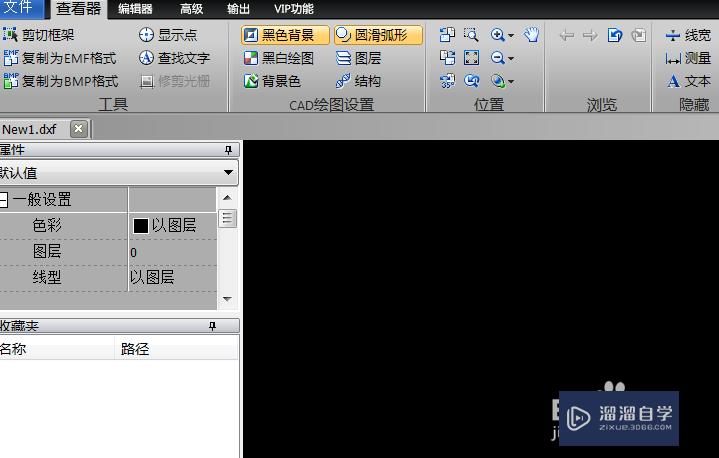
Task: Open the zoom out dropdown arrow
Action: (511, 59)
